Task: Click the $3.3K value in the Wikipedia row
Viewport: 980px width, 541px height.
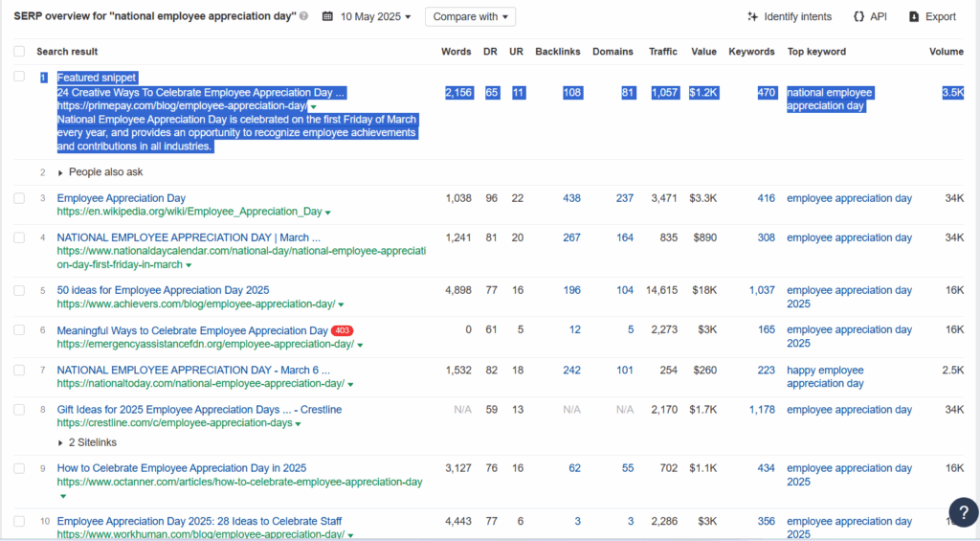Action: pos(703,198)
